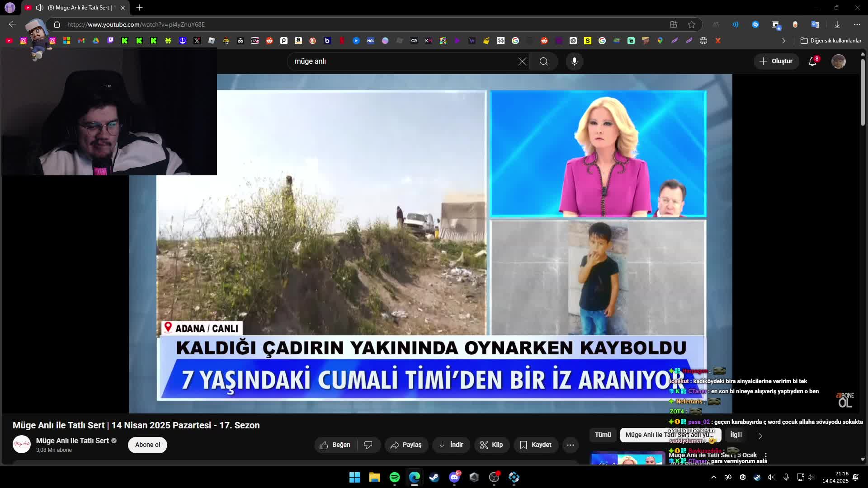Select the Müge Anlı ile Tatlı Sert chip
This screenshot has height=488, width=868.
coord(670,435)
